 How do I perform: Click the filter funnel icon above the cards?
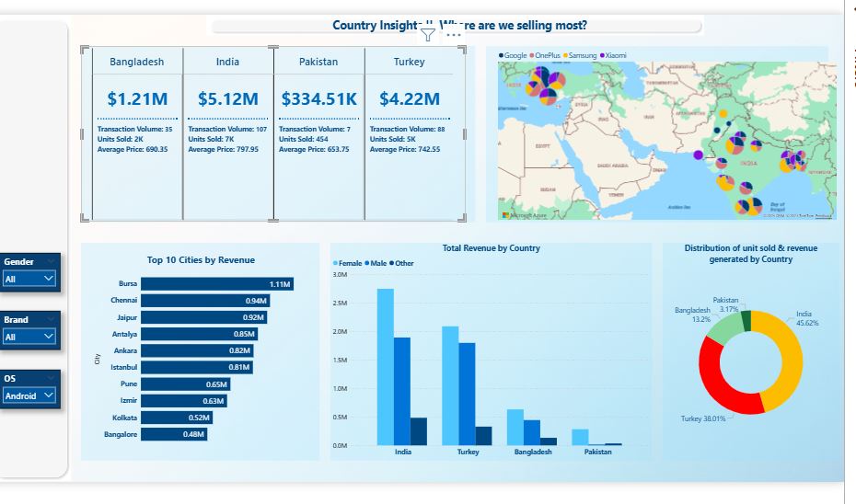point(427,35)
